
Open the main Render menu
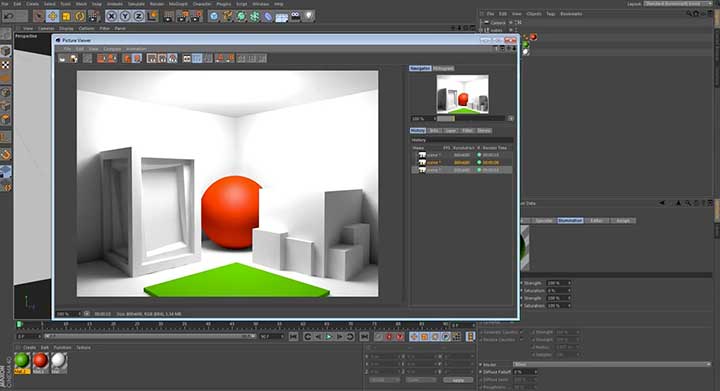[x=157, y=4]
